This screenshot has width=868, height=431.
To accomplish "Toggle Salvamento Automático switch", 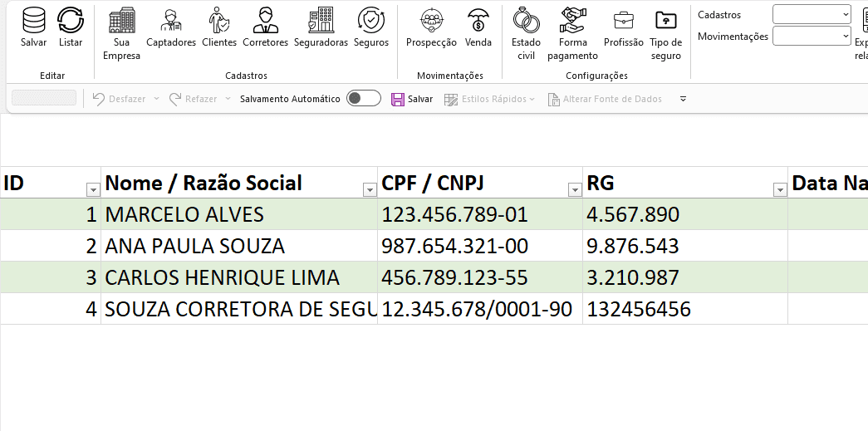I will tap(364, 99).
